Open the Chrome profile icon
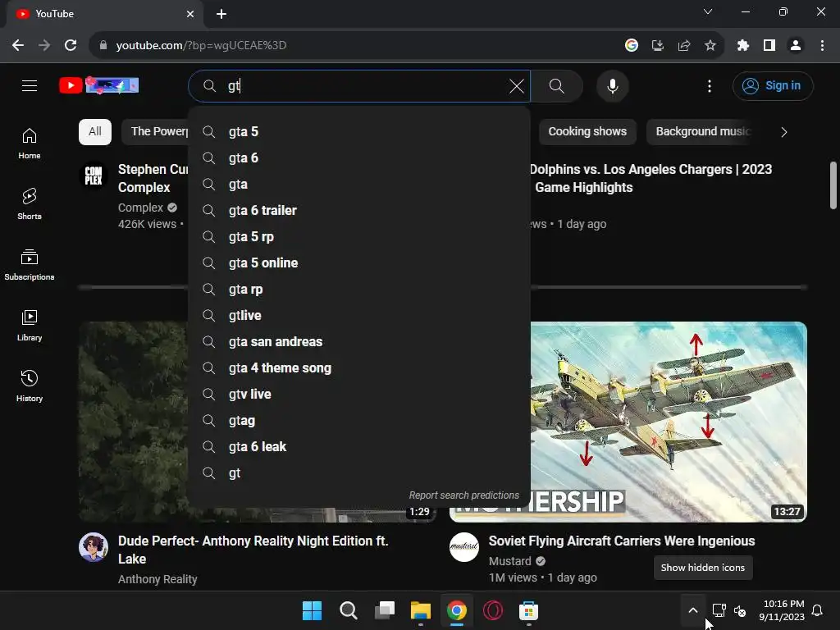 point(796,46)
